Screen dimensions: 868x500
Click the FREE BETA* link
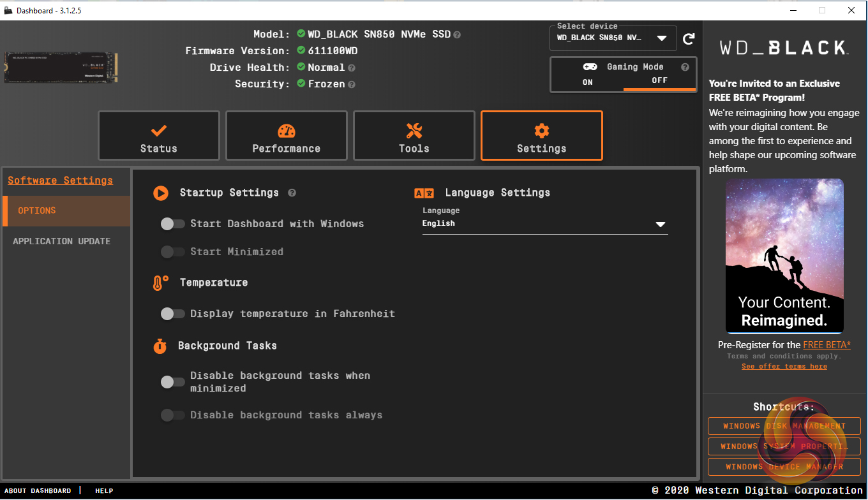click(x=827, y=345)
